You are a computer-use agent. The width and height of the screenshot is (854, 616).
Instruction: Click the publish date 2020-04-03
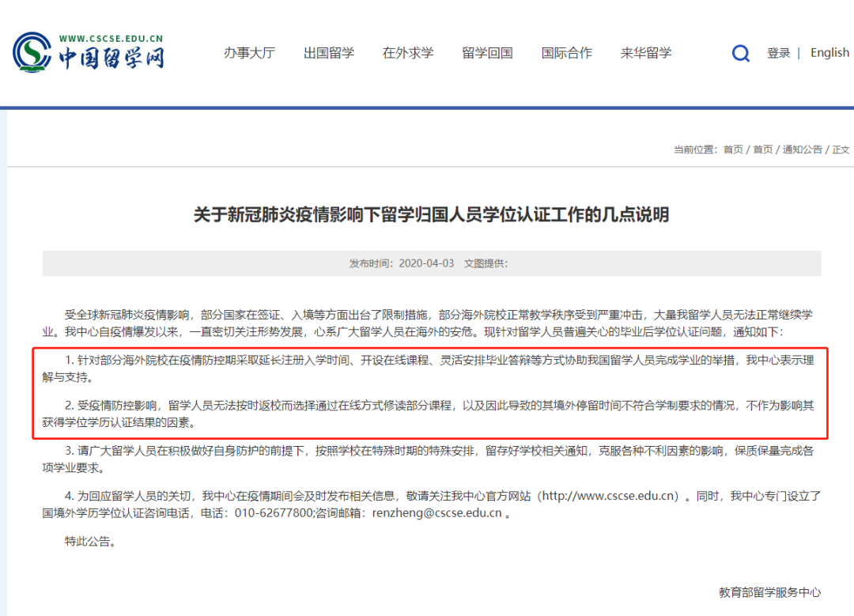(426, 263)
